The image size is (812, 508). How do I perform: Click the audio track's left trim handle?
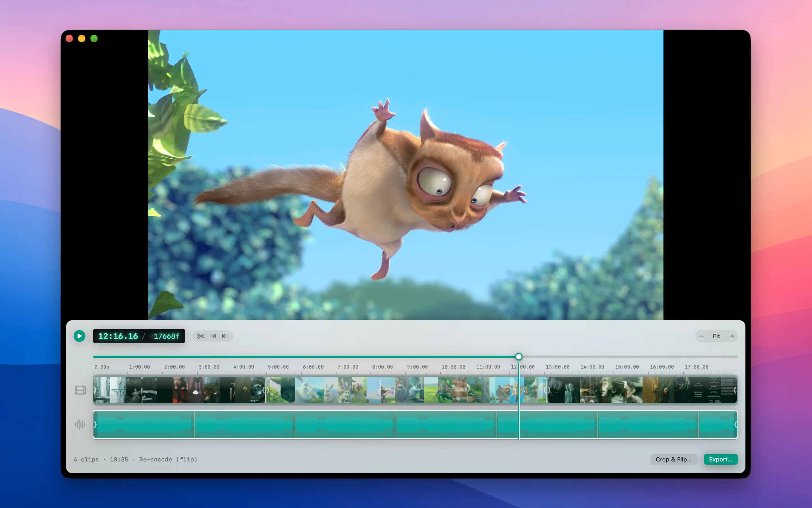pos(95,425)
